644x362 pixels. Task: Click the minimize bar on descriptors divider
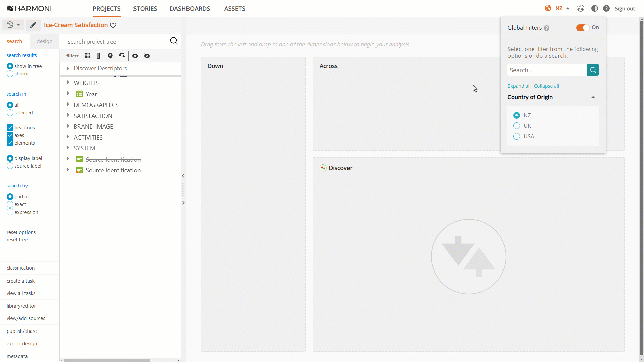pyautogui.click(x=123, y=76)
